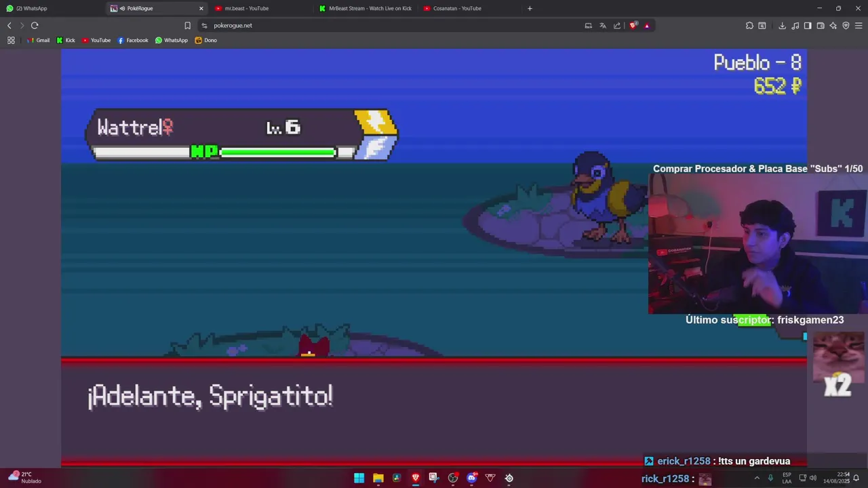Screen dimensions: 868x488
Task: Click the Wattrel HP bar
Action: point(277,152)
